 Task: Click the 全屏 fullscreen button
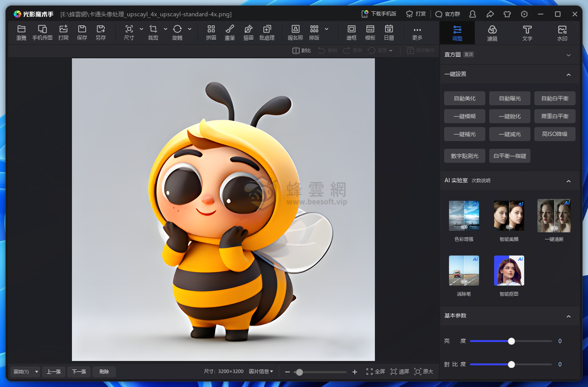(x=375, y=372)
